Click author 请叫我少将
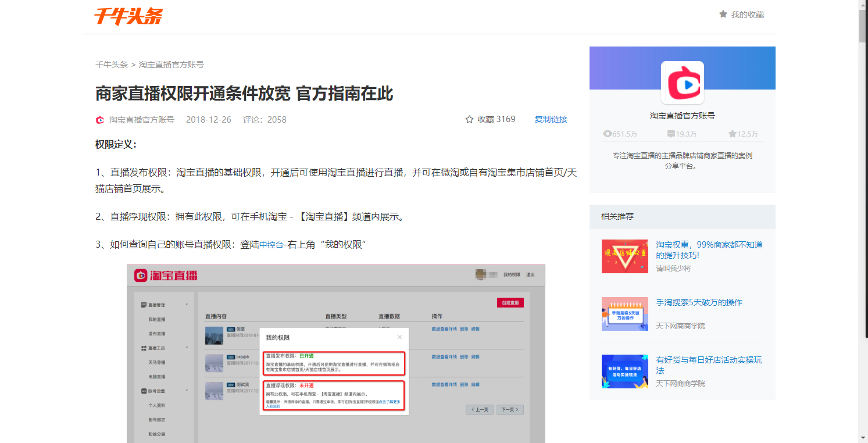Viewport: 868px width, 443px height. [674, 269]
